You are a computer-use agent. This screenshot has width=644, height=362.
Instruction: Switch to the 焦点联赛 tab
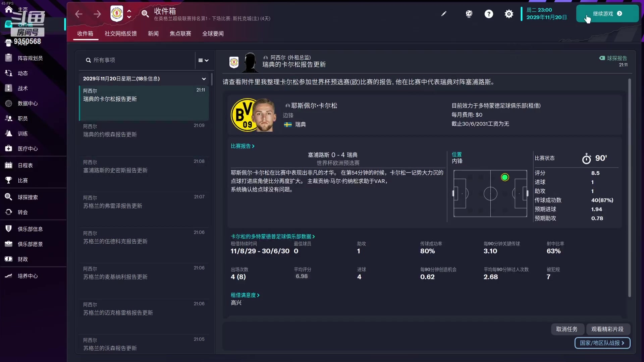click(x=180, y=34)
